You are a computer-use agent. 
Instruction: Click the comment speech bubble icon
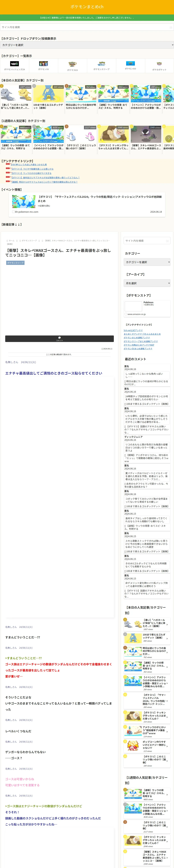click(x=59, y=337)
